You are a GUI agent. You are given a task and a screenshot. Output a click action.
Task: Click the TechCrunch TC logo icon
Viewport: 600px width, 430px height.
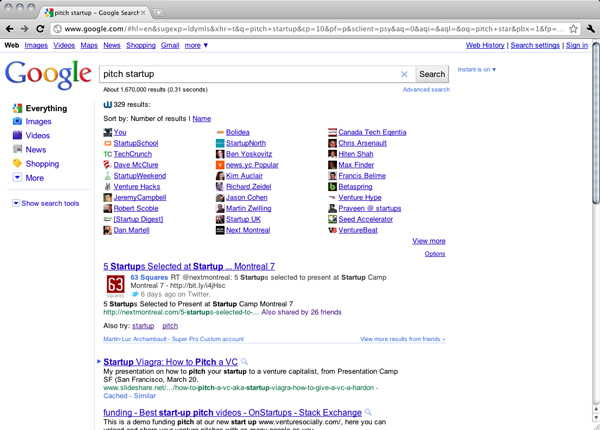click(x=108, y=154)
